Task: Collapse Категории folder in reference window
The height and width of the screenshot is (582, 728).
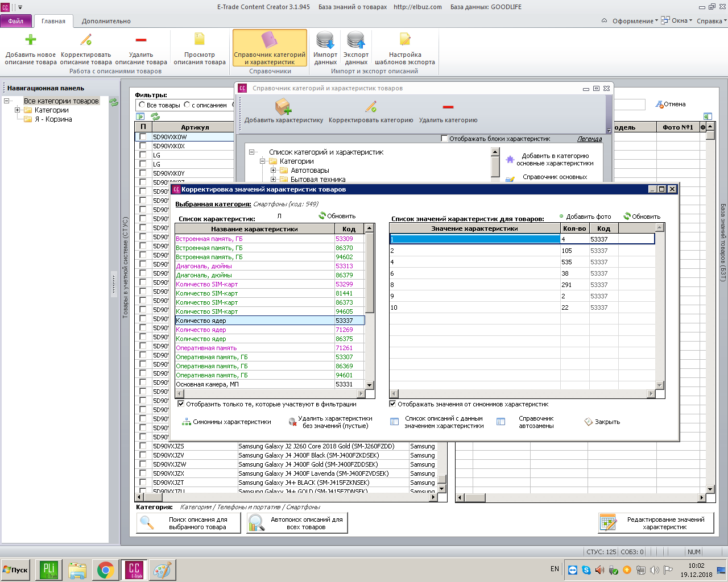Action: [x=263, y=161]
